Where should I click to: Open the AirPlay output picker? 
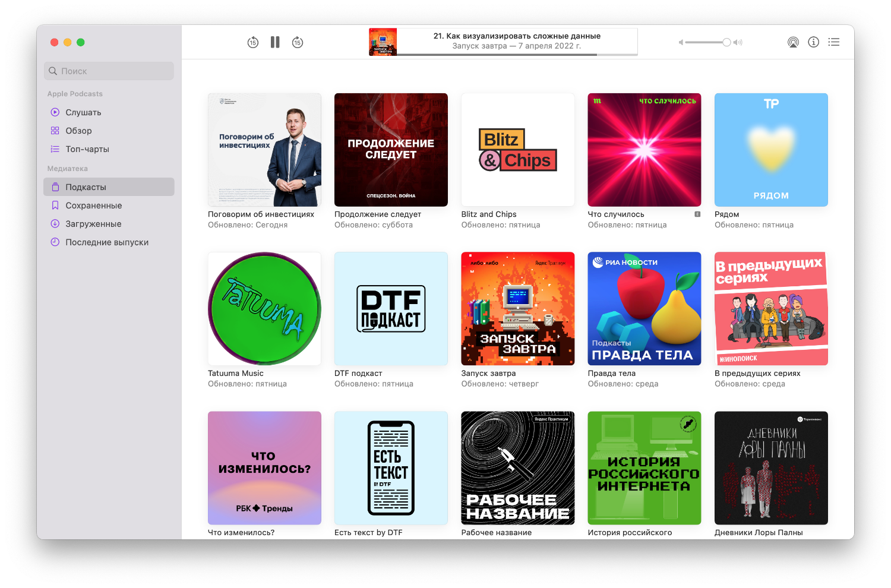point(793,42)
